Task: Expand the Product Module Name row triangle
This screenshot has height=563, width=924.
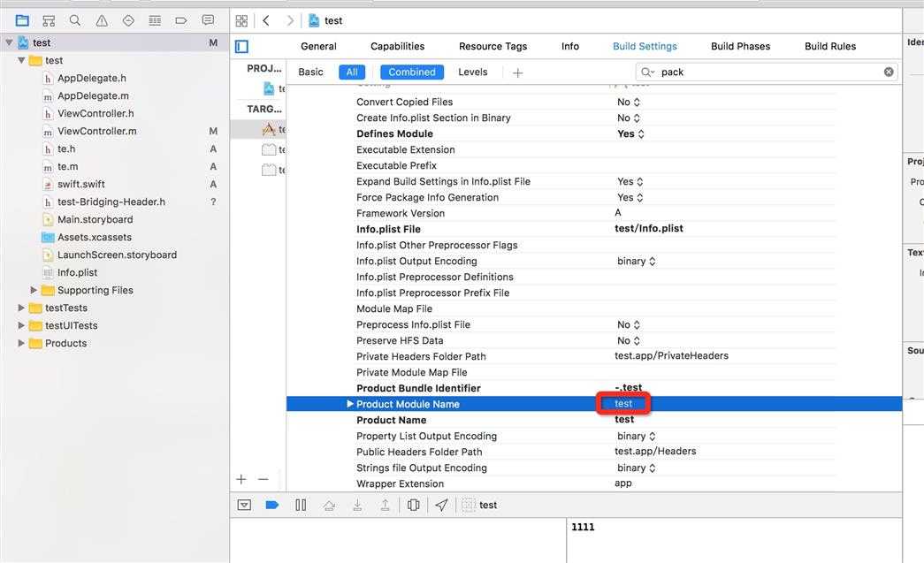Action: point(349,404)
